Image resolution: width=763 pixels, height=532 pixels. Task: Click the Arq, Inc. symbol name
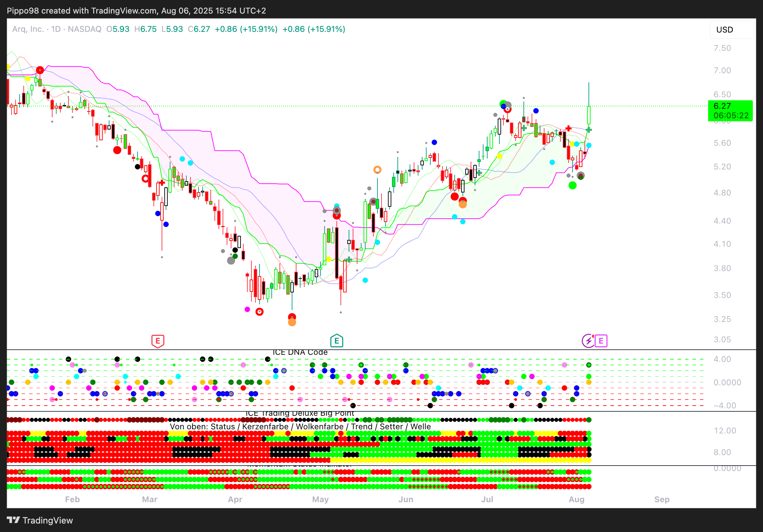(28, 29)
